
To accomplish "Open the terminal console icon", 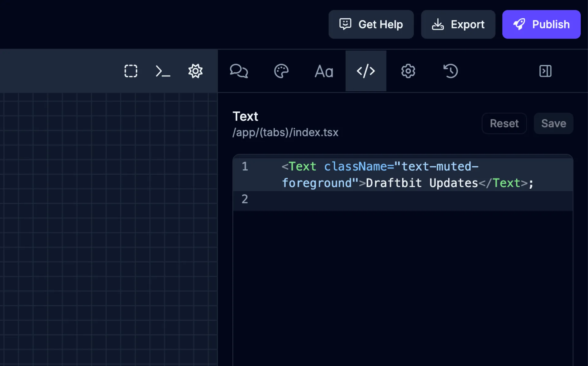I will pyautogui.click(x=163, y=71).
